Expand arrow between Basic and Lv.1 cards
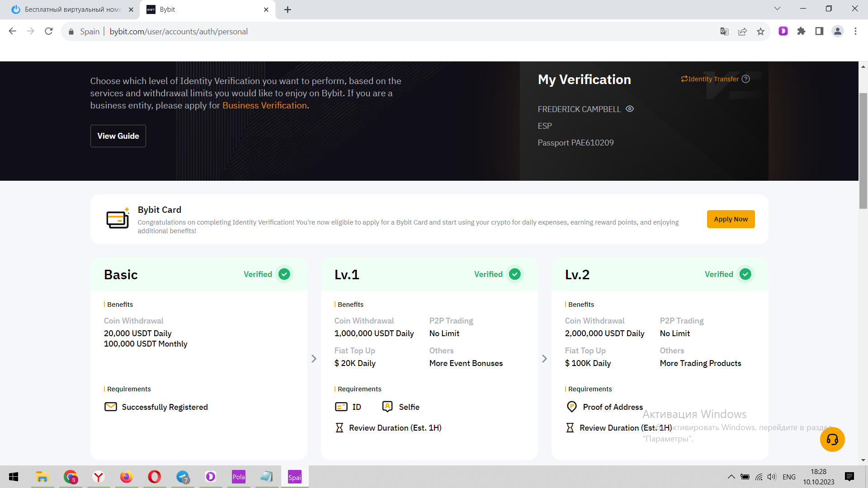 tap(314, 359)
